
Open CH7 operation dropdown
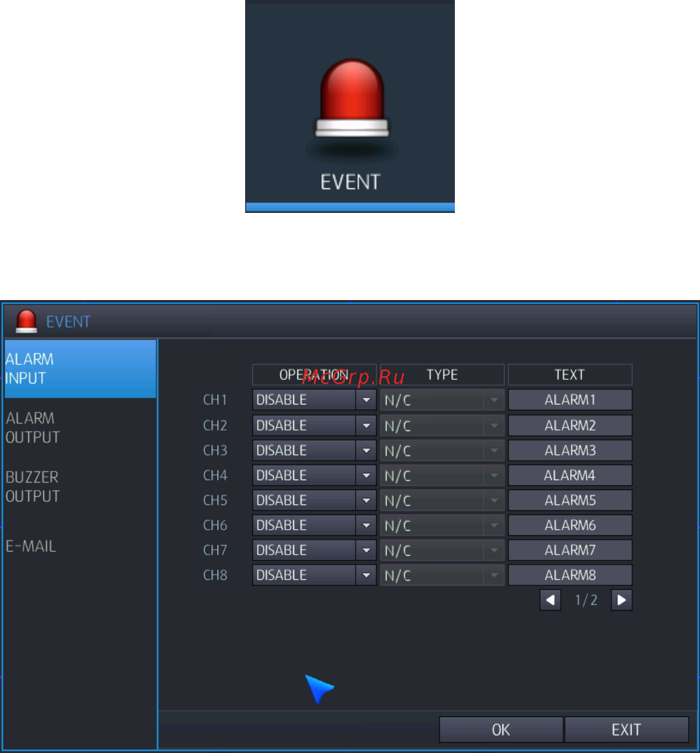pos(315,551)
